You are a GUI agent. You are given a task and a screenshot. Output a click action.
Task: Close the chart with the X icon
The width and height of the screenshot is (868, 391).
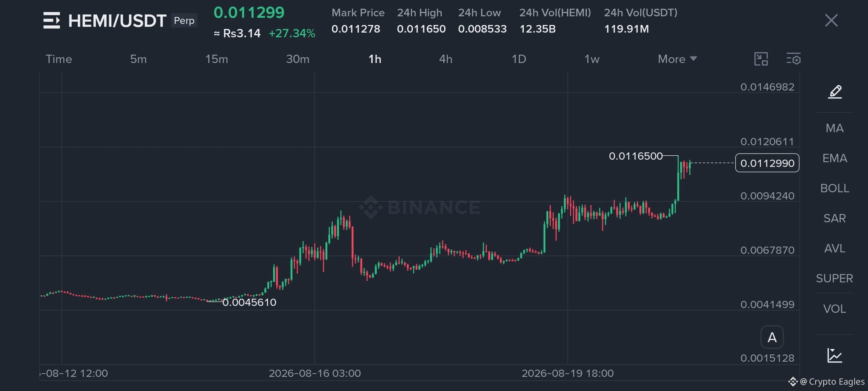[831, 20]
